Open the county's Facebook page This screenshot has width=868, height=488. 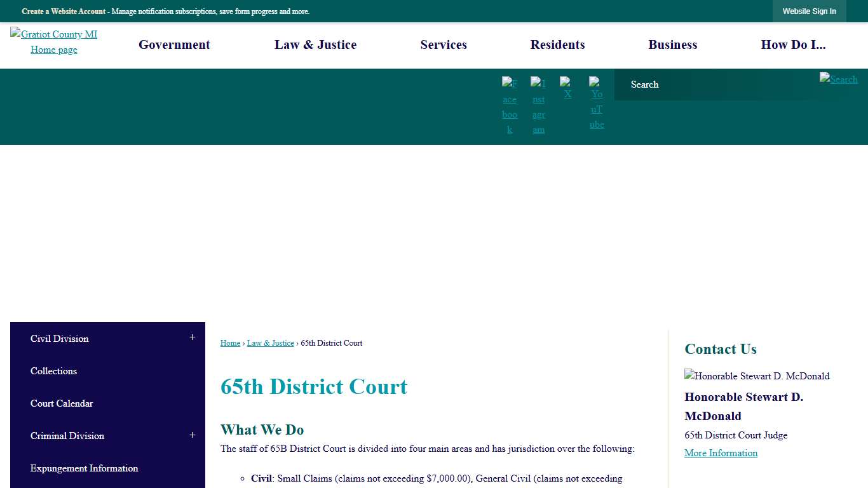point(510,105)
